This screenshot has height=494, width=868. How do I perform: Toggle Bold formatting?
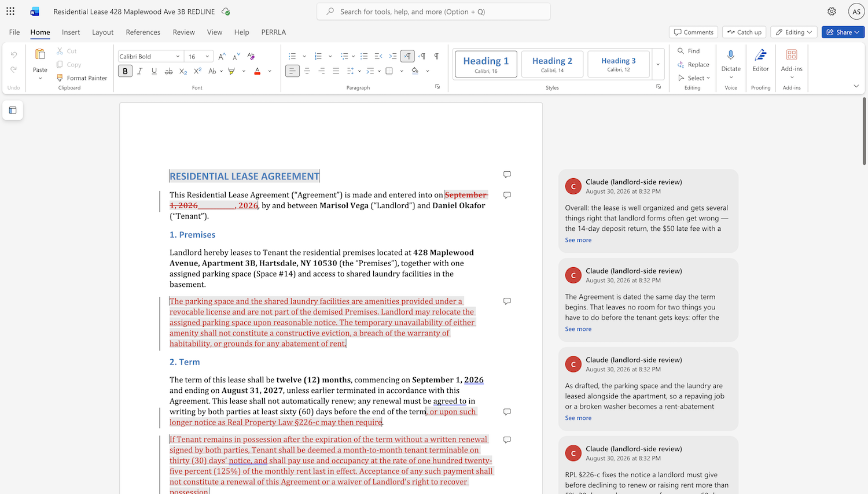coord(125,71)
